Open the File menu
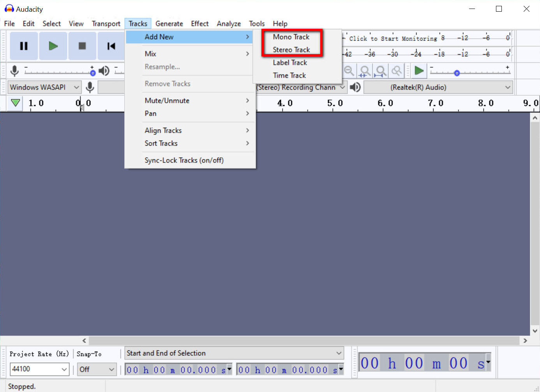 (x=9, y=24)
